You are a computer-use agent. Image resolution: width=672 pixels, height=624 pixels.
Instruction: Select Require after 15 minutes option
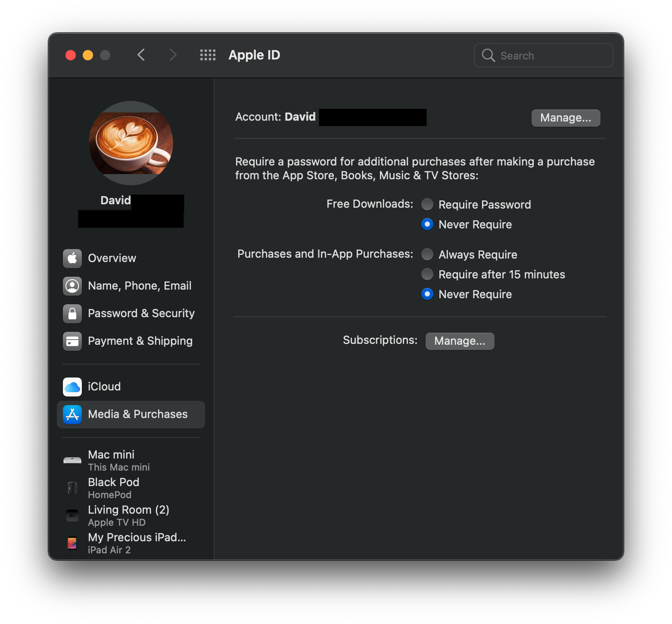click(427, 274)
